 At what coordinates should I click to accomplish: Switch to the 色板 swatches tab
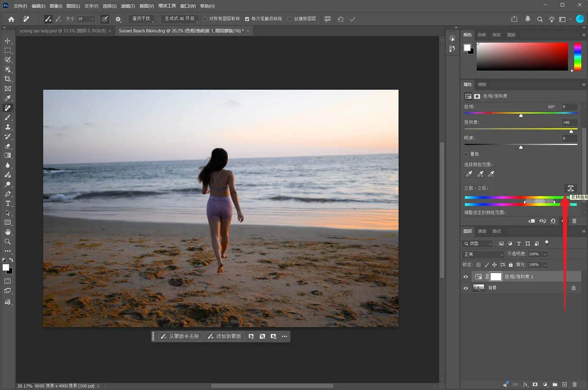pyautogui.click(x=482, y=35)
